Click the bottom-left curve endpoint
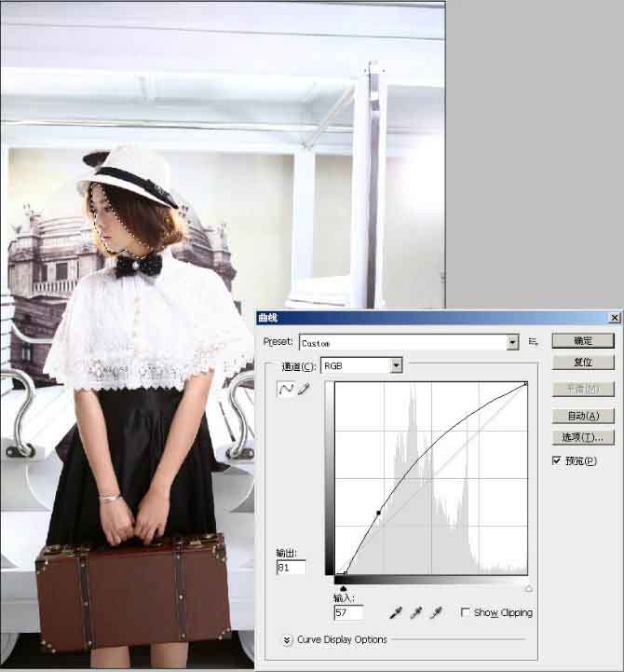 346,572
